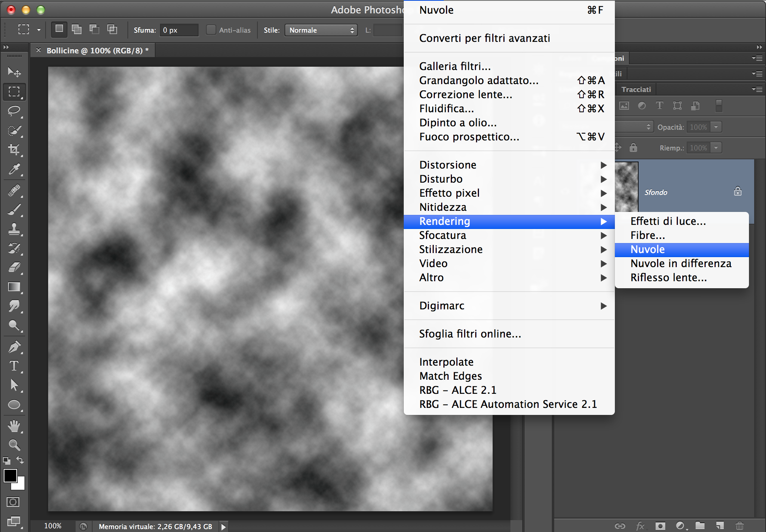This screenshot has width=766, height=532.
Task: Open the Stile dropdown set to Normale
Action: click(321, 30)
